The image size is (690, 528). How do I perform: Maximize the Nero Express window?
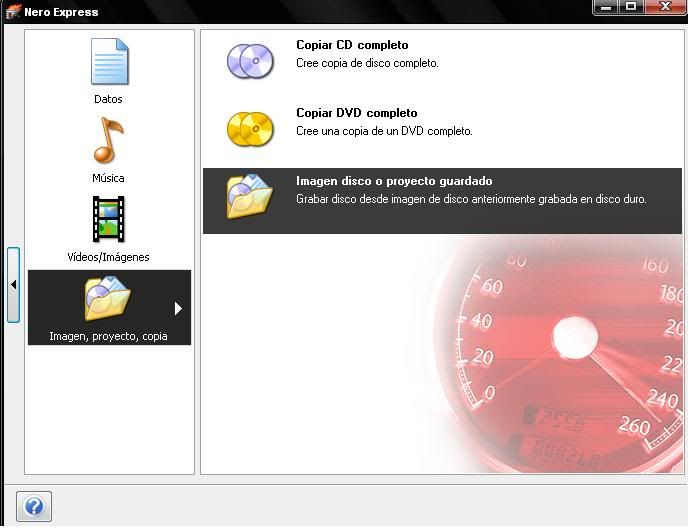pos(631,7)
